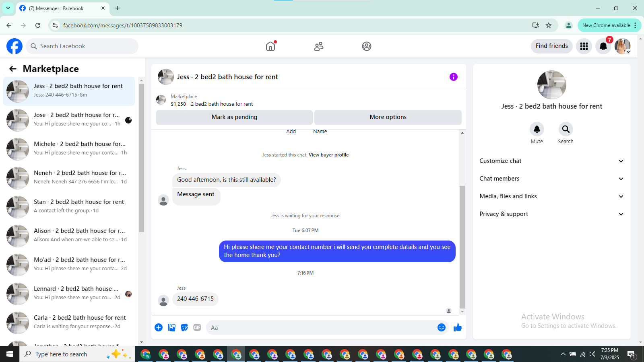
Task: Send a thumbs-up like
Action: 458,327
